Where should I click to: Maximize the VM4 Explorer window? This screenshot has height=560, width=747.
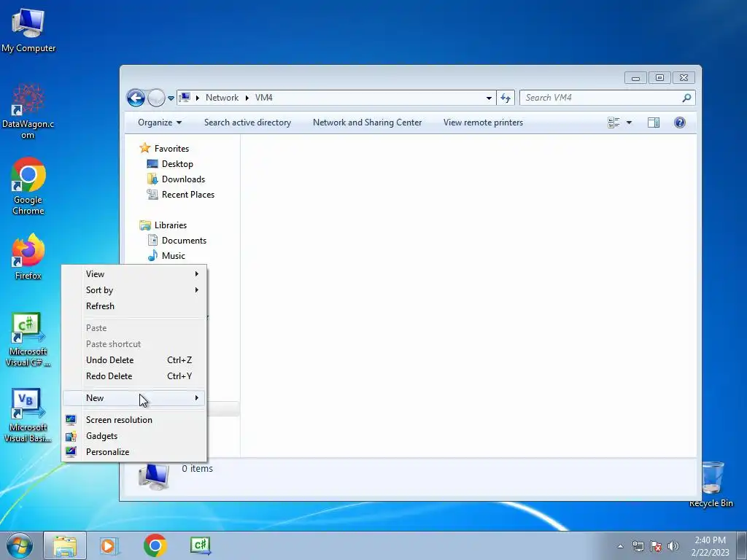(659, 77)
